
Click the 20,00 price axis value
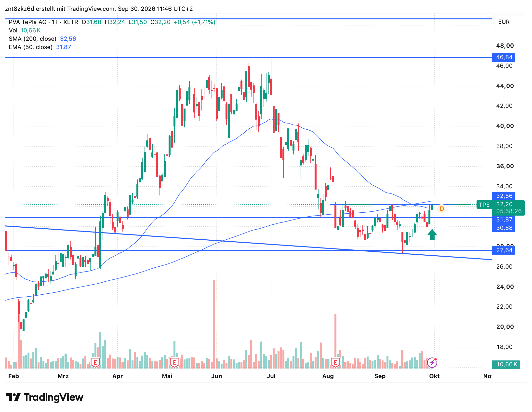point(505,327)
